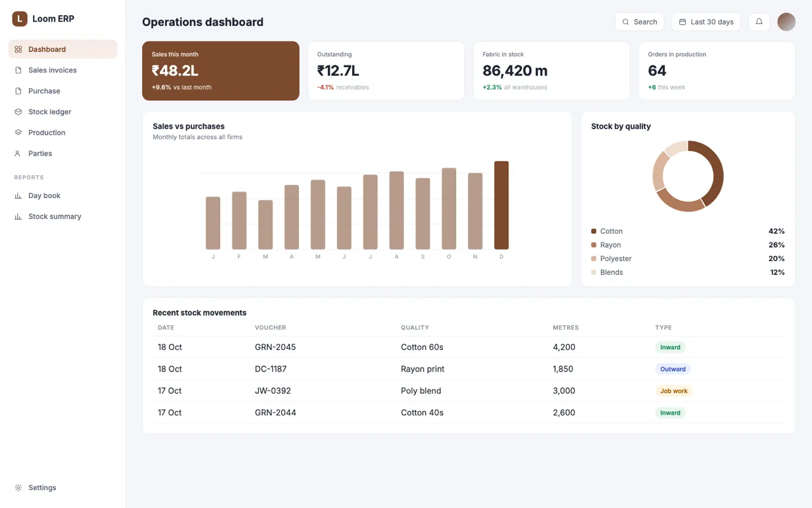
Task: Click voucher DC-1187
Action: (271, 369)
